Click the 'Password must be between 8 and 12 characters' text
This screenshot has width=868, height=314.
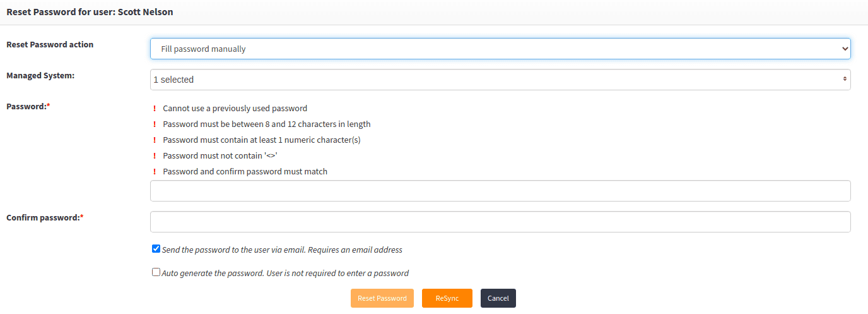[x=266, y=124]
